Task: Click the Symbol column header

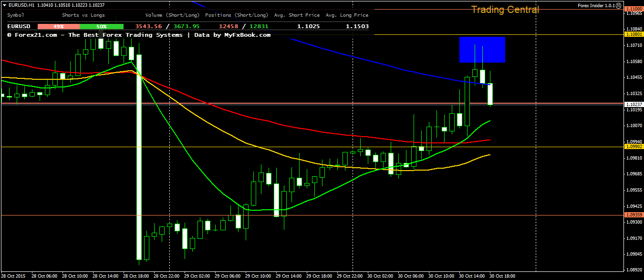Action: [16, 15]
